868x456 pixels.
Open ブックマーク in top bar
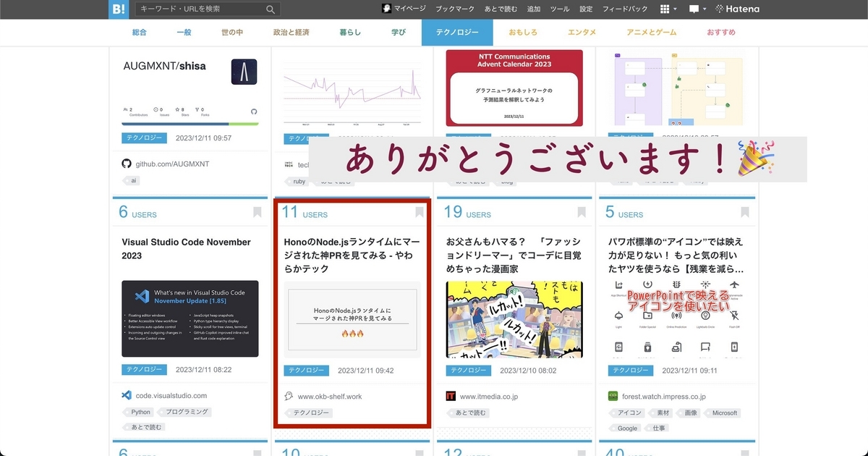456,9
